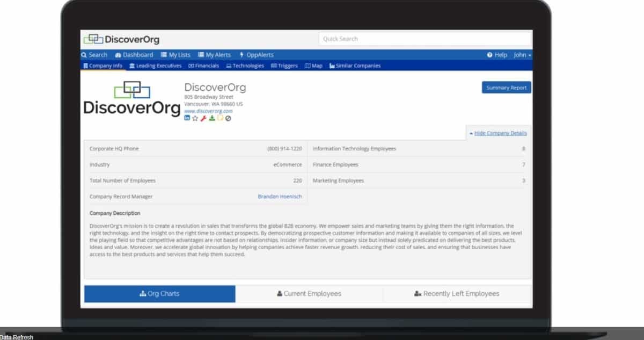
Task: Click the Summary Report button
Action: pos(506,88)
